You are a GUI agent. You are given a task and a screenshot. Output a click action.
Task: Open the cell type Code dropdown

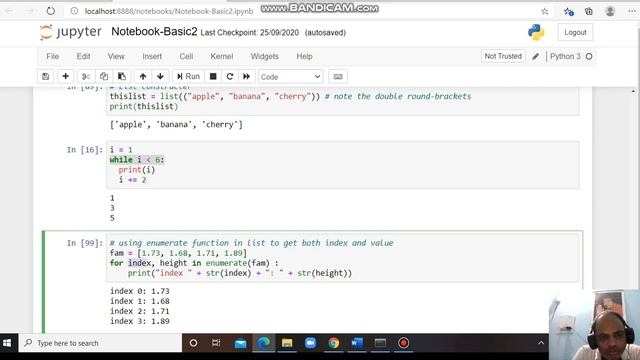[x=291, y=77]
